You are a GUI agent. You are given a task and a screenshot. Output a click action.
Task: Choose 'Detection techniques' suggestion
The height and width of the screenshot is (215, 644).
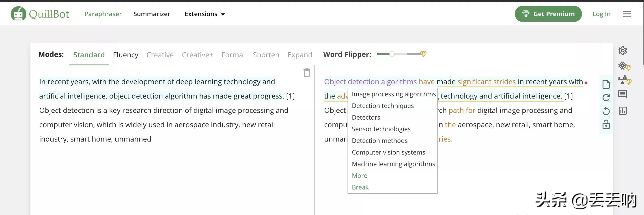click(x=392, y=106)
